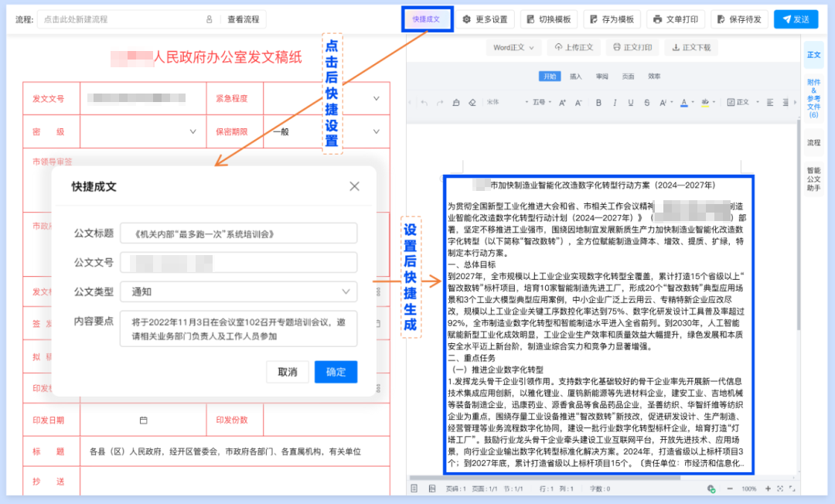This screenshot has height=504, width=835.
Task: Toggle underline formatting
Action: coord(631,102)
